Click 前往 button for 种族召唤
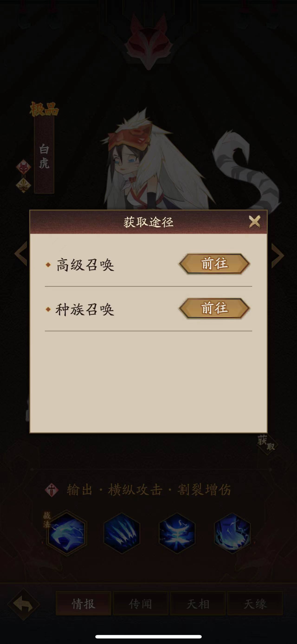This screenshot has height=644, width=297. pos(214,308)
